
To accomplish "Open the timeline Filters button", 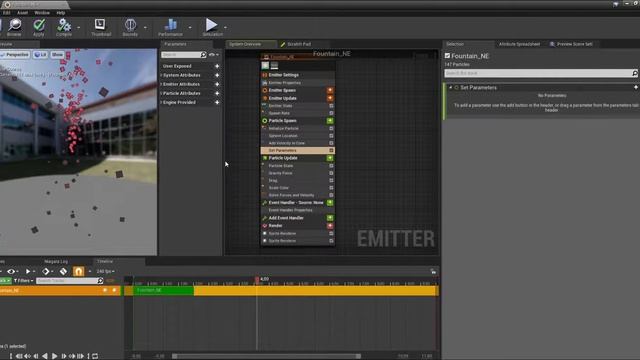I will (23, 281).
